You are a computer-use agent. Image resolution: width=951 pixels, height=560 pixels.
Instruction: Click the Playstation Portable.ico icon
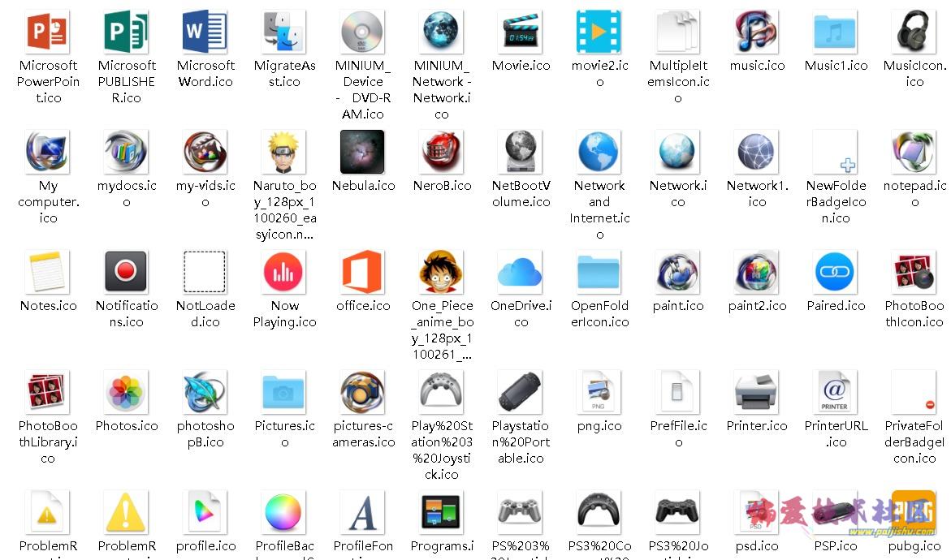[521, 391]
